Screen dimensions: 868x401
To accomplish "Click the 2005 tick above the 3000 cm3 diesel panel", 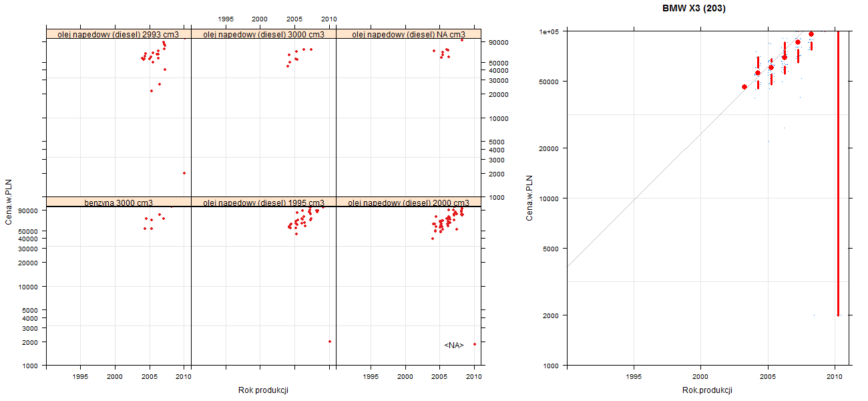I will (x=294, y=19).
